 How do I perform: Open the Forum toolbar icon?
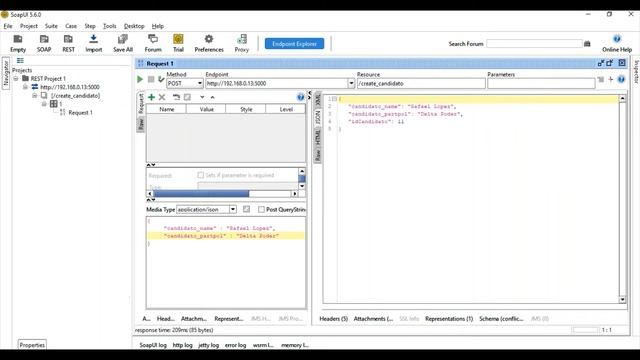(153, 43)
